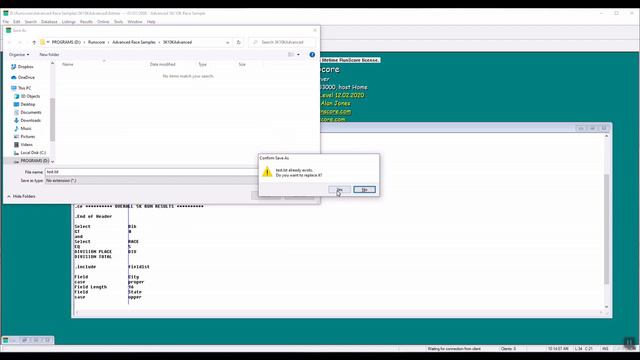Sort by the Name column
This screenshot has width=640, height=360.
coord(68,64)
